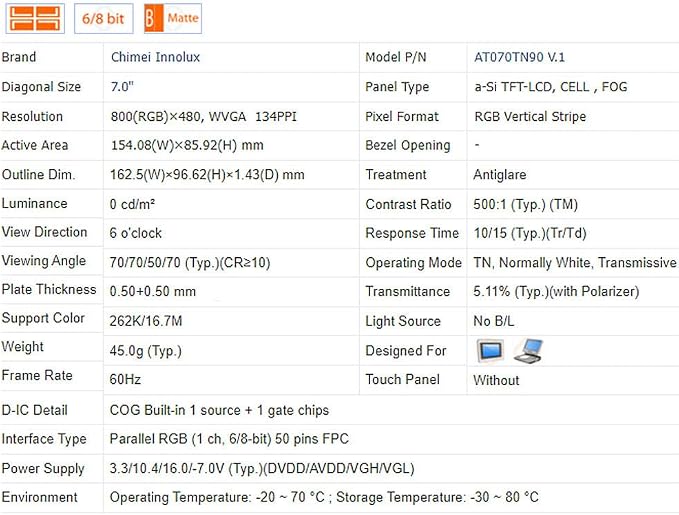Click the Parallel RGB 50 pins FPC value
This screenshot has width=679, height=515.
coord(229,439)
